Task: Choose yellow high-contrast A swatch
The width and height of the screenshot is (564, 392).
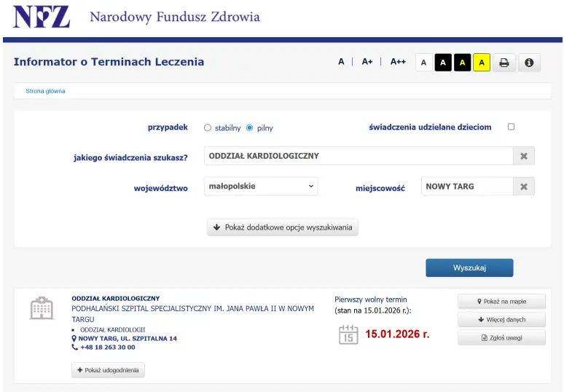Action: tap(481, 63)
